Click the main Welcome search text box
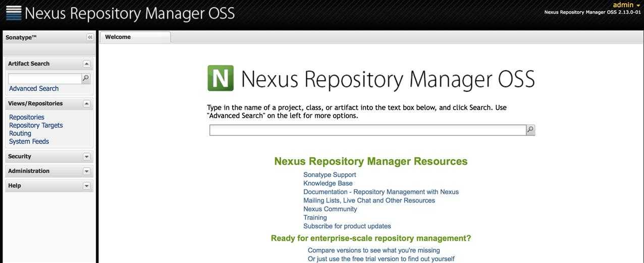 tap(368, 130)
